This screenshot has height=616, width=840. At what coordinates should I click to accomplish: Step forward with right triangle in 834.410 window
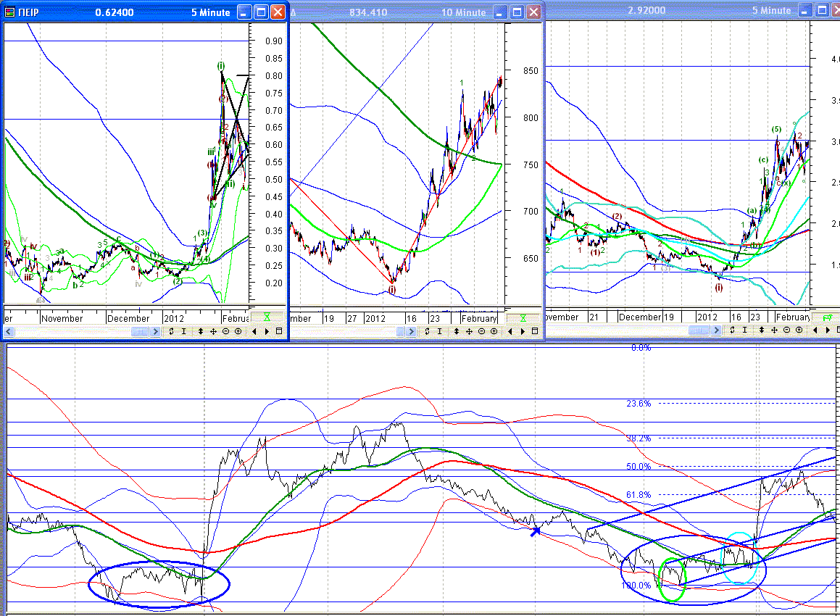[523, 332]
